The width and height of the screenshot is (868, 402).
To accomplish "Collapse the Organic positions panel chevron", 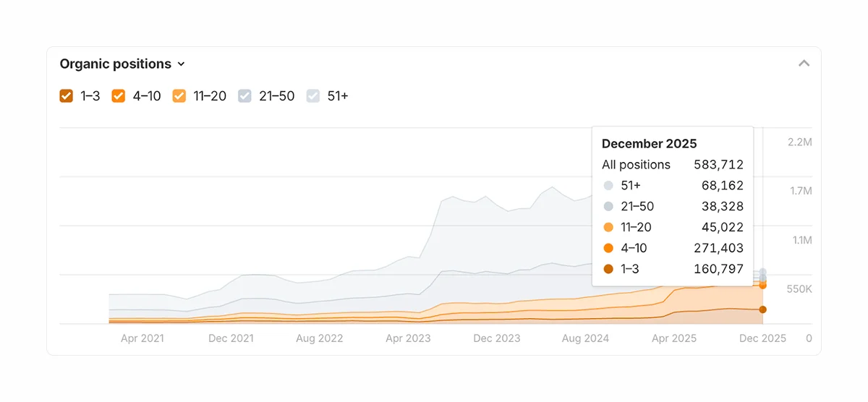I will (x=804, y=64).
